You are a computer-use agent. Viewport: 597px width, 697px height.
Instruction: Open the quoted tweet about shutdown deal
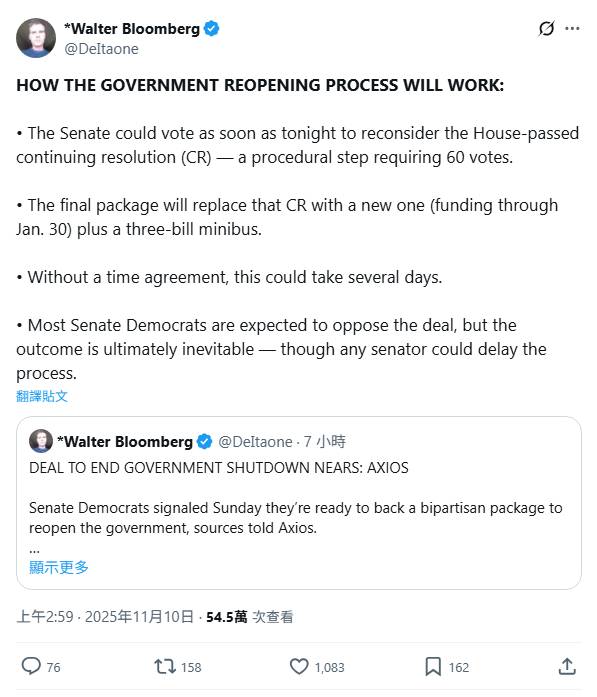[x=299, y=503]
